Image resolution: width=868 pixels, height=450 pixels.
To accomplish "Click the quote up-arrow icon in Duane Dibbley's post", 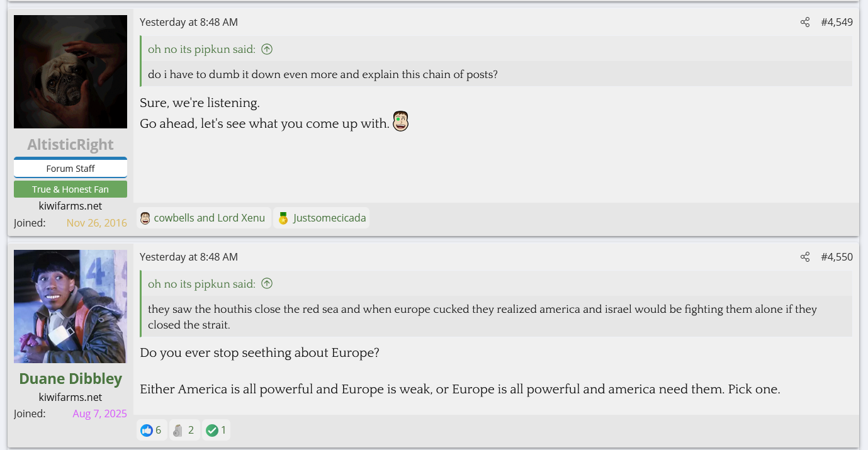I will pos(267,284).
